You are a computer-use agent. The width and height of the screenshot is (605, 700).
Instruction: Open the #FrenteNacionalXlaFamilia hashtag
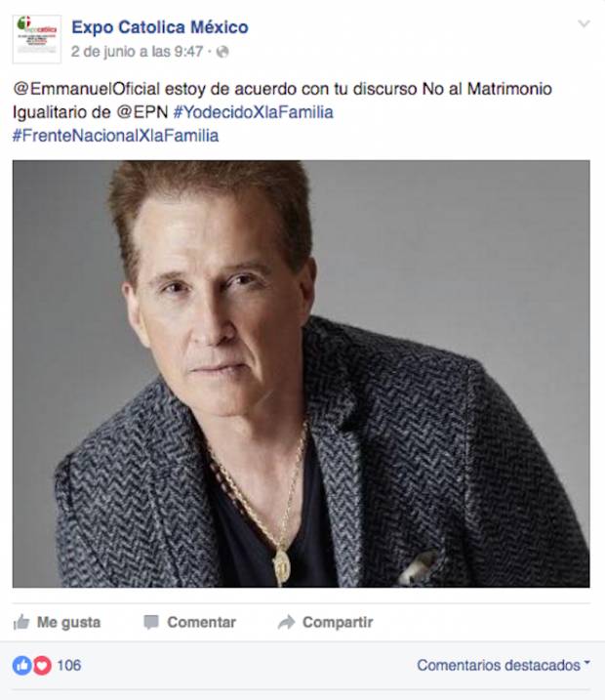click(x=115, y=136)
